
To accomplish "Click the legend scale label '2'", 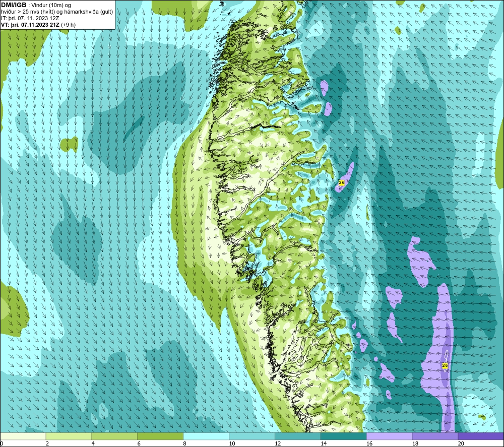I will click(x=47, y=443).
